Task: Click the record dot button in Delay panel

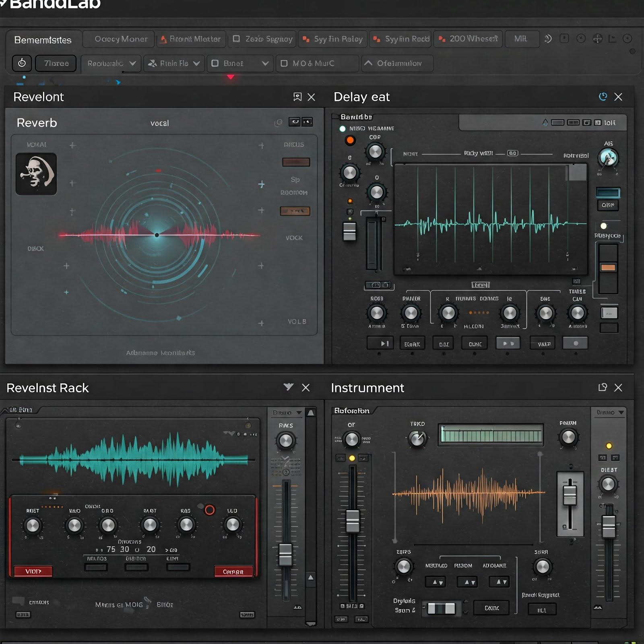Action: [x=576, y=343]
